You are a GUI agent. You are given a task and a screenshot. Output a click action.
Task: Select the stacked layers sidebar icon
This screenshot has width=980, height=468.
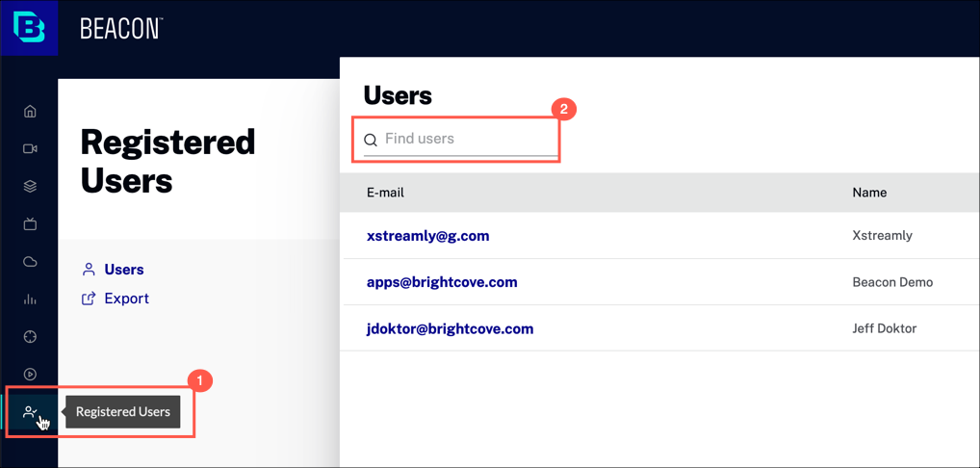click(30, 187)
